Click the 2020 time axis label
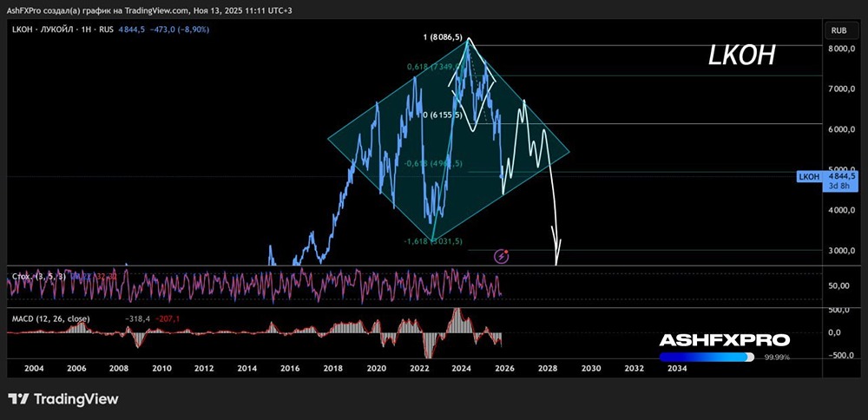 click(377, 369)
